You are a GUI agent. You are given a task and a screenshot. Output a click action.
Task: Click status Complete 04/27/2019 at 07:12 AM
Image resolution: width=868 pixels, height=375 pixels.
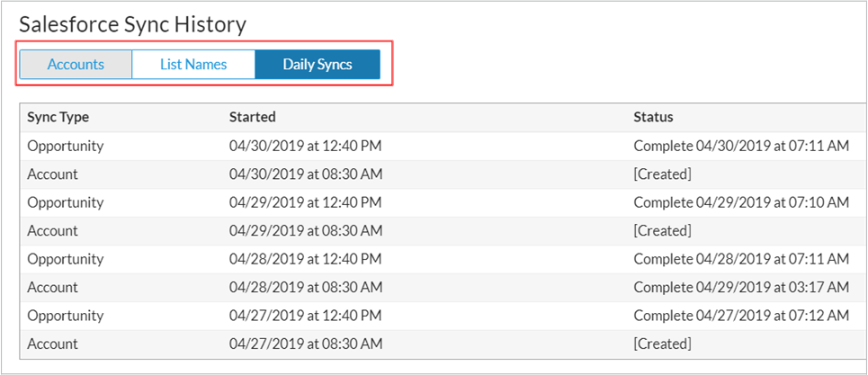pyautogui.click(x=741, y=316)
